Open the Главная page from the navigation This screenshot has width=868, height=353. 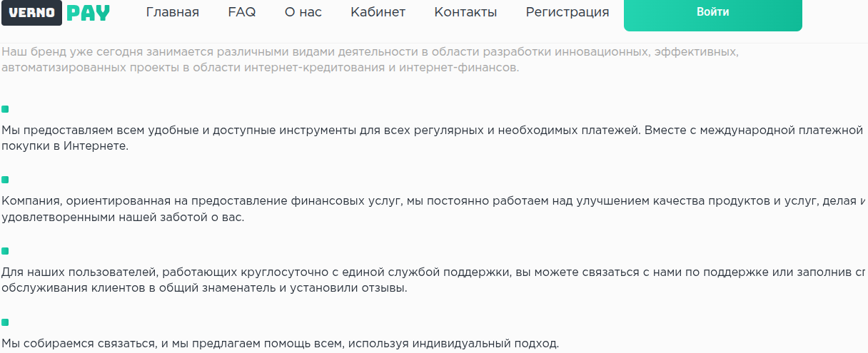tap(173, 12)
